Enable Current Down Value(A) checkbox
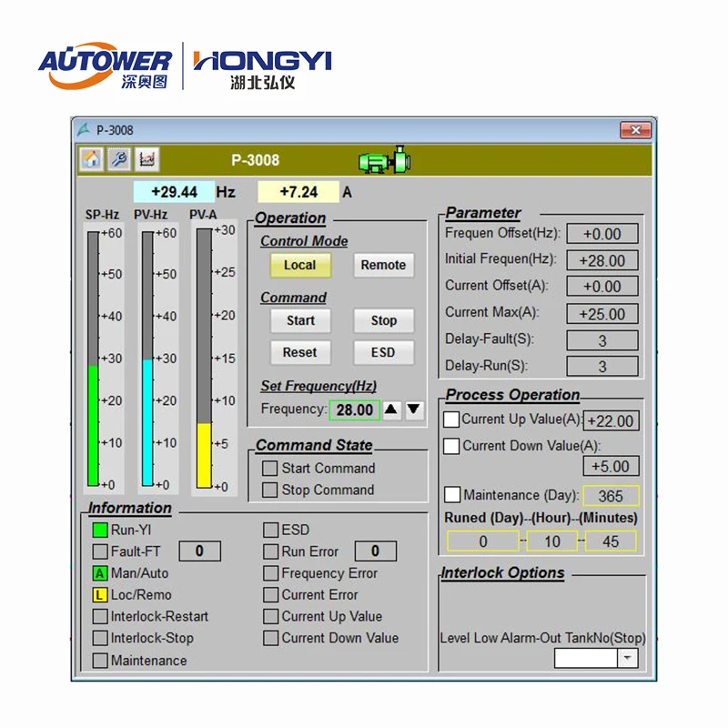728x728 pixels. 451,446
